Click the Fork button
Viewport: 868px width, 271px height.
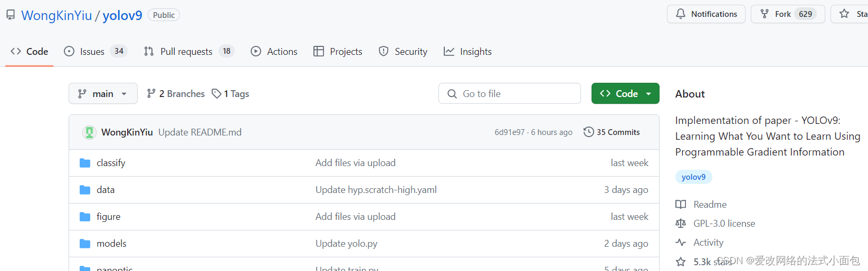tap(788, 14)
